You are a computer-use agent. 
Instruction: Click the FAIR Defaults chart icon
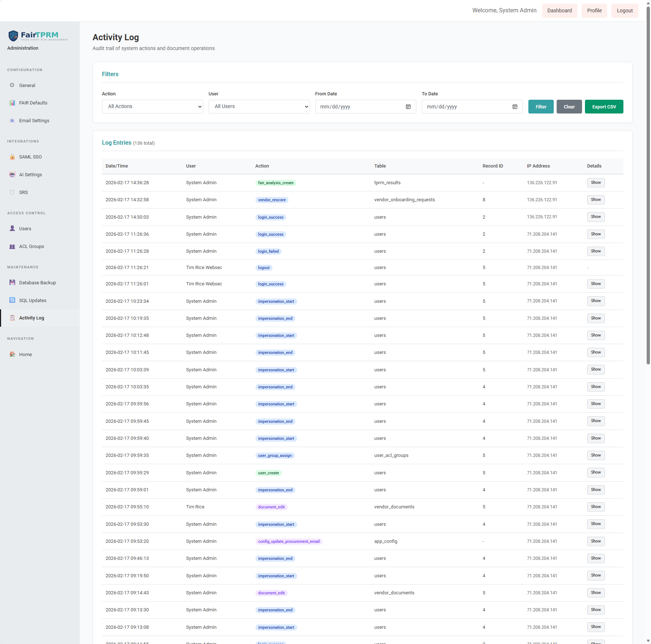click(12, 103)
